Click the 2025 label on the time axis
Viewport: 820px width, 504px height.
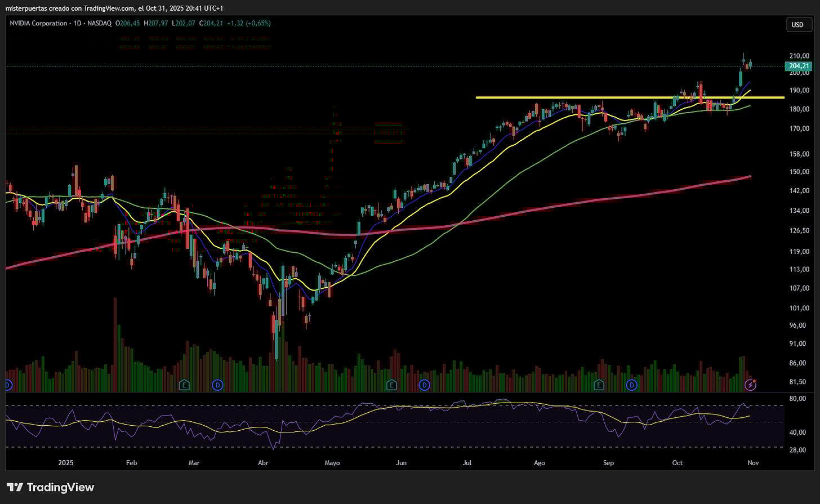tap(66, 463)
